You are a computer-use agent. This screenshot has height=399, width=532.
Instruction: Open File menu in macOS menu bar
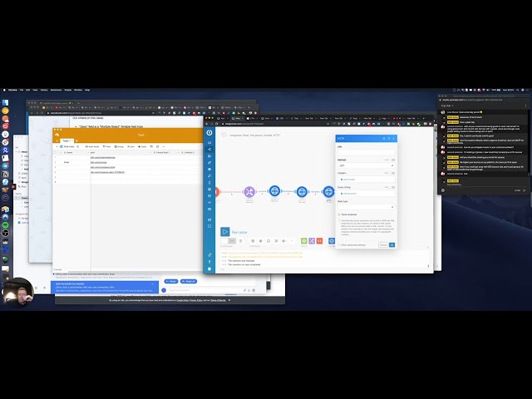[x=22, y=90]
